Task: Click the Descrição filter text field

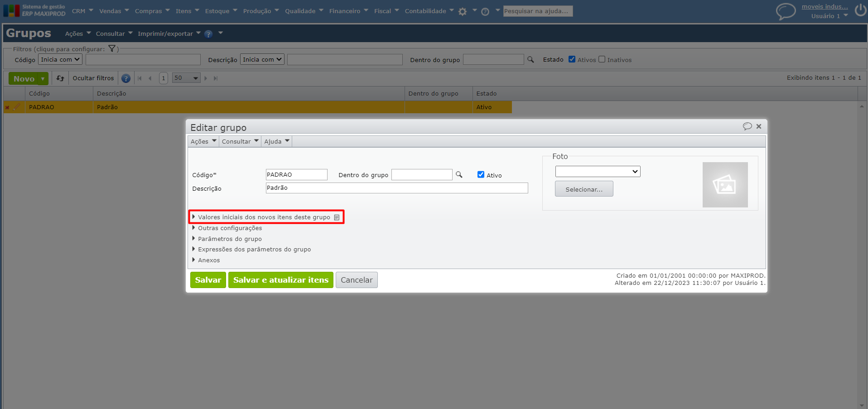Action: click(x=345, y=59)
